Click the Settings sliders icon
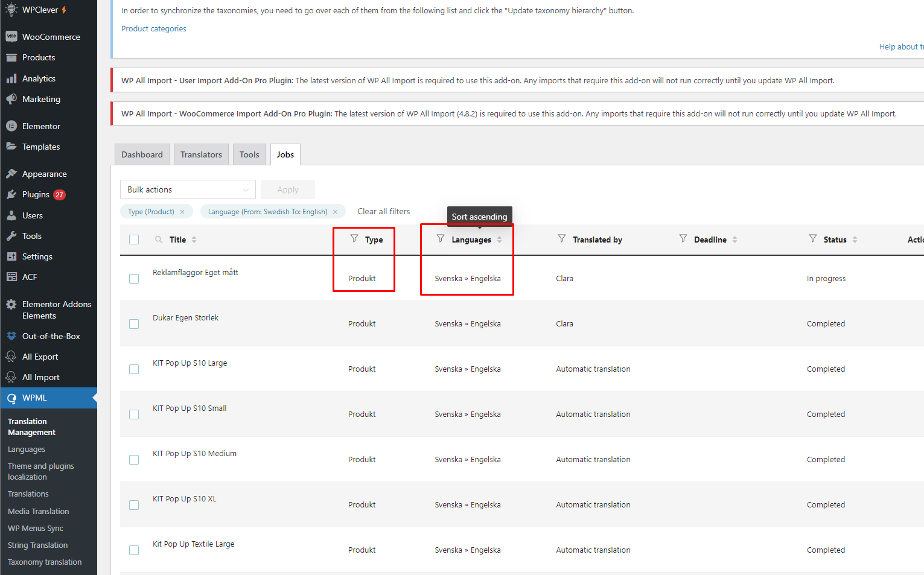 coord(11,256)
